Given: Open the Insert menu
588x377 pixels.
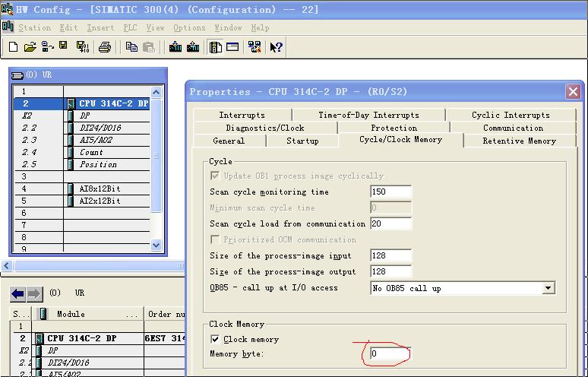Looking at the screenshot, I should tap(100, 28).
